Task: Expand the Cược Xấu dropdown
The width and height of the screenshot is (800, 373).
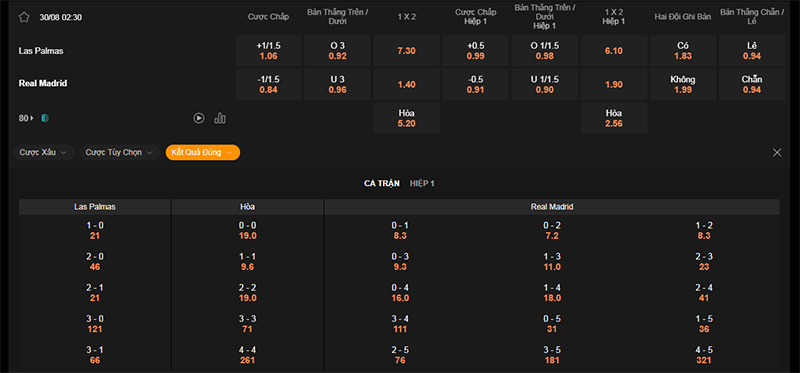Action: pyautogui.click(x=44, y=153)
